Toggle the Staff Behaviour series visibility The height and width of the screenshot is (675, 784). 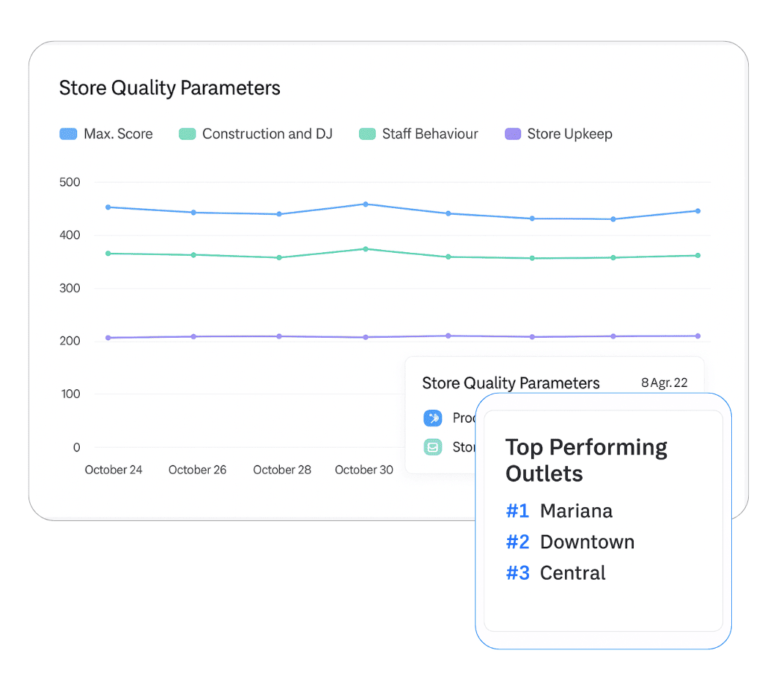(x=418, y=133)
